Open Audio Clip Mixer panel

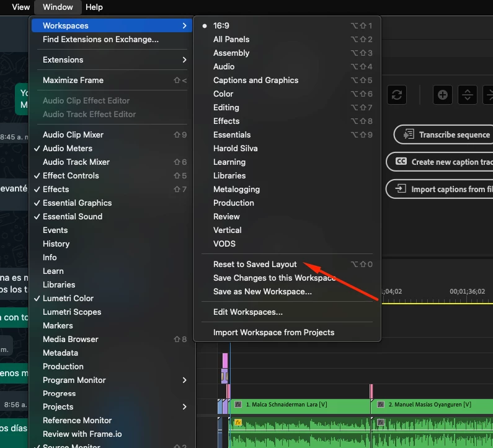[112, 135]
